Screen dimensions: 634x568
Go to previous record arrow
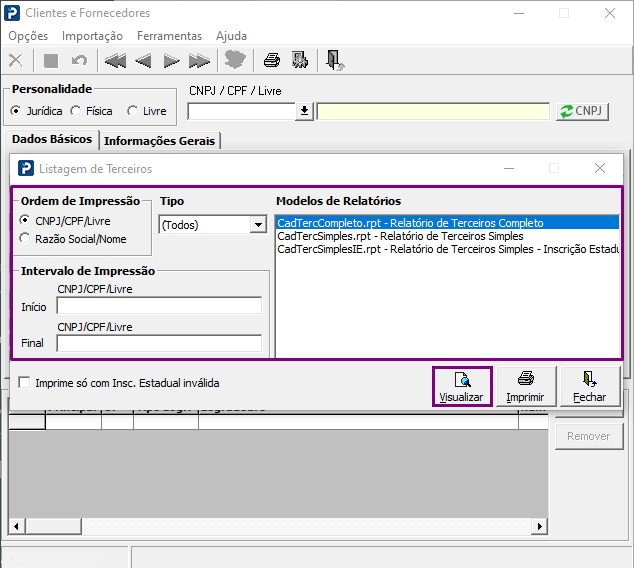(143, 61)
